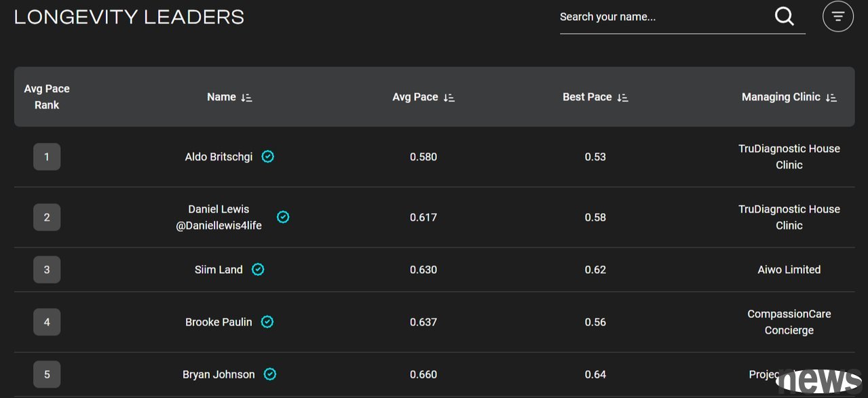This screenshot has height=398, width=868.
Task: Select avg pace value 0.580
Action: (x=423, y=157)
